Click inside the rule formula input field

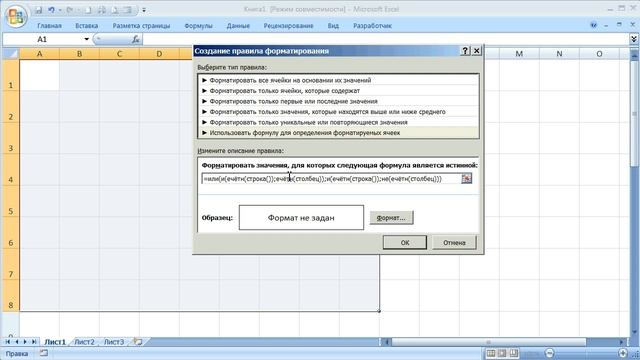[x=331, y=179]
